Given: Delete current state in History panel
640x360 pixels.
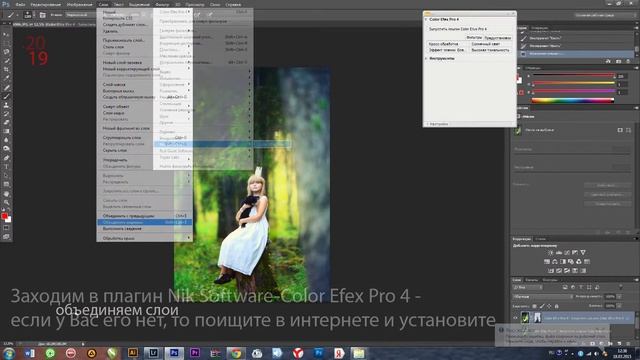Looking at the screenshot, I should [x=628, y=61].
